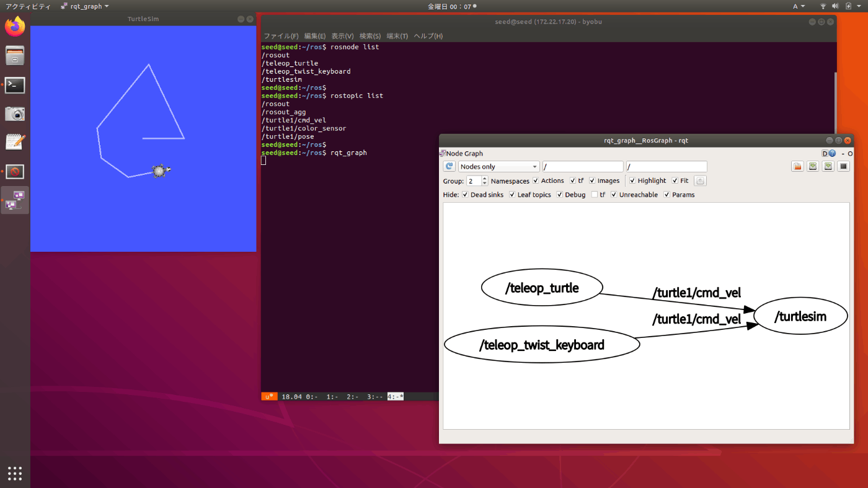Click the volume speaker icon in the top bar

(835, 6)
